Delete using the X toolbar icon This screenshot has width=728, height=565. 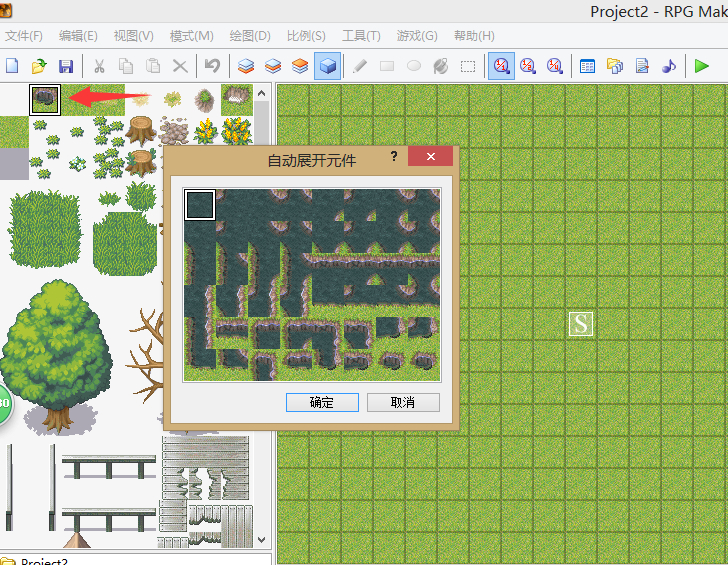(x=180, y=66)
